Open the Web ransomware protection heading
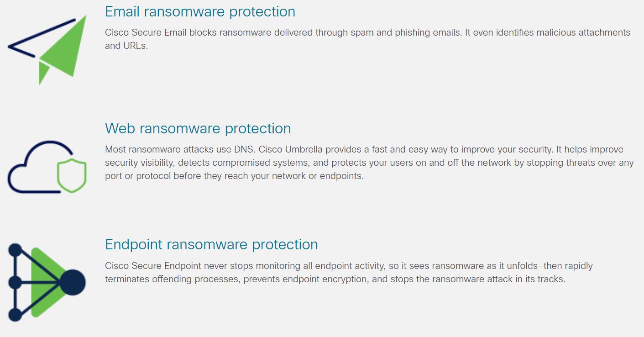The image size is (644, 337). (x=198, y=128)
